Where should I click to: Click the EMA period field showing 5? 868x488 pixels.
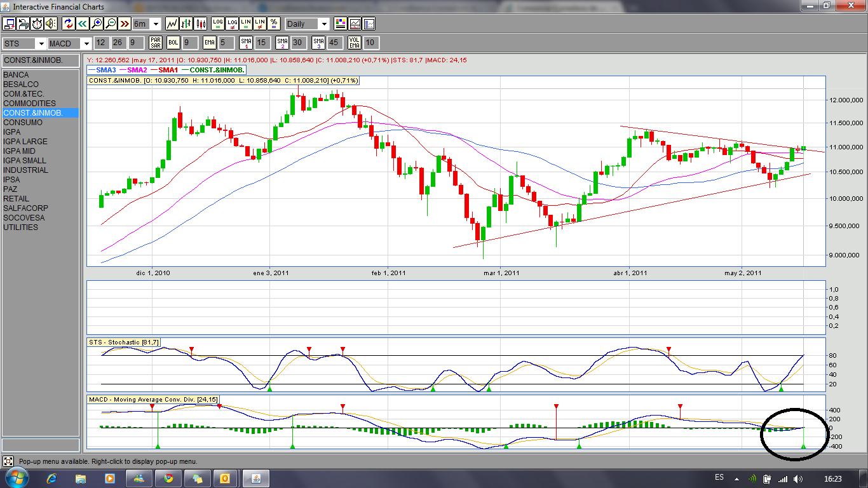[x=226, y=43]
